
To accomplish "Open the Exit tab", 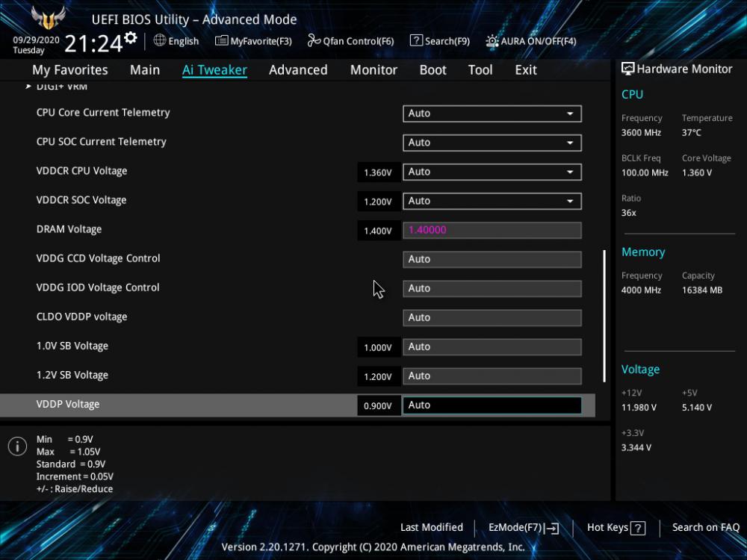I will [526, 70].
